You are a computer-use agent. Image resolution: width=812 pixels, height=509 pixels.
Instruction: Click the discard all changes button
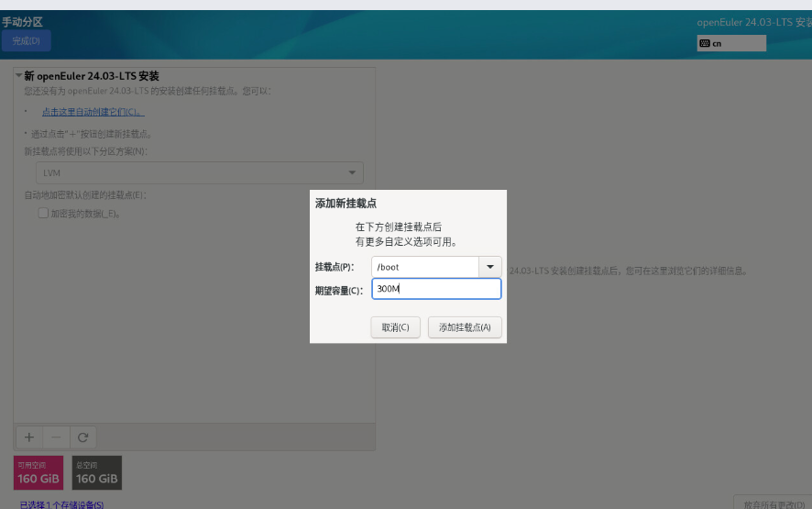click(x=774, y=503)
